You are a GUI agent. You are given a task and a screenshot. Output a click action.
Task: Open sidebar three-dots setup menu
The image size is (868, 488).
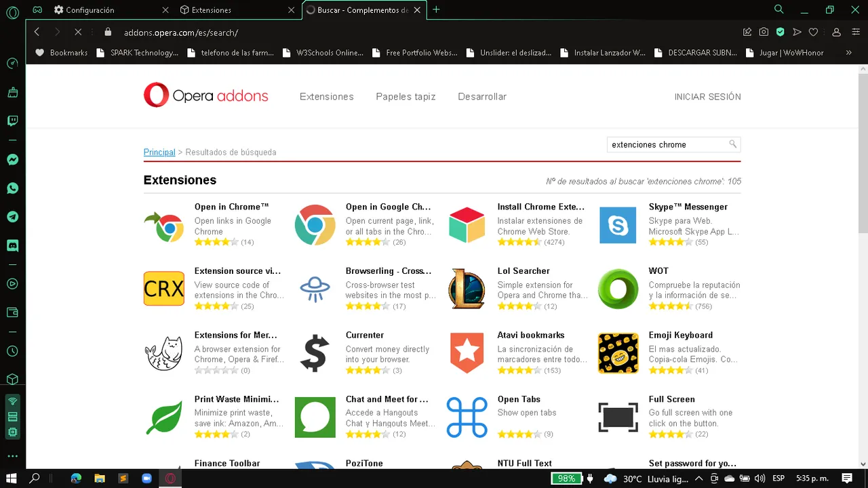(x=12, y=456)
